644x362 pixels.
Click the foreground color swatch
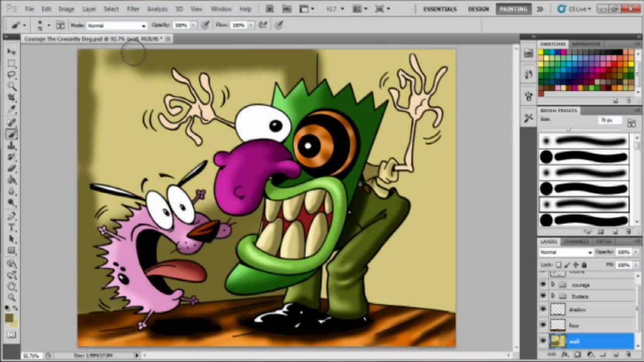[9, 318]
